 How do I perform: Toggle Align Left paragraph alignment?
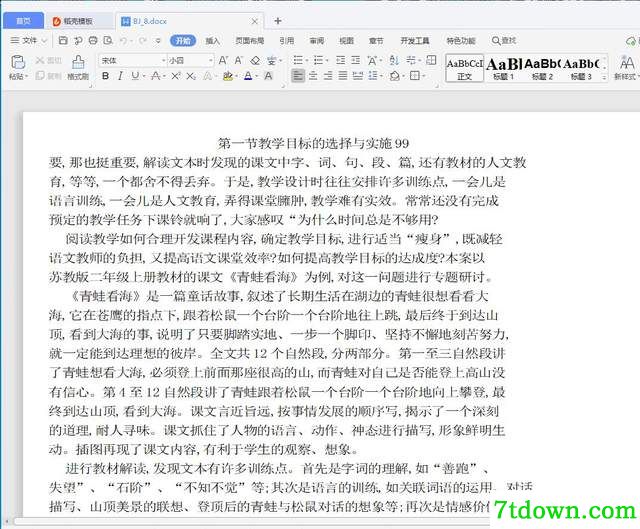[298, 76]
